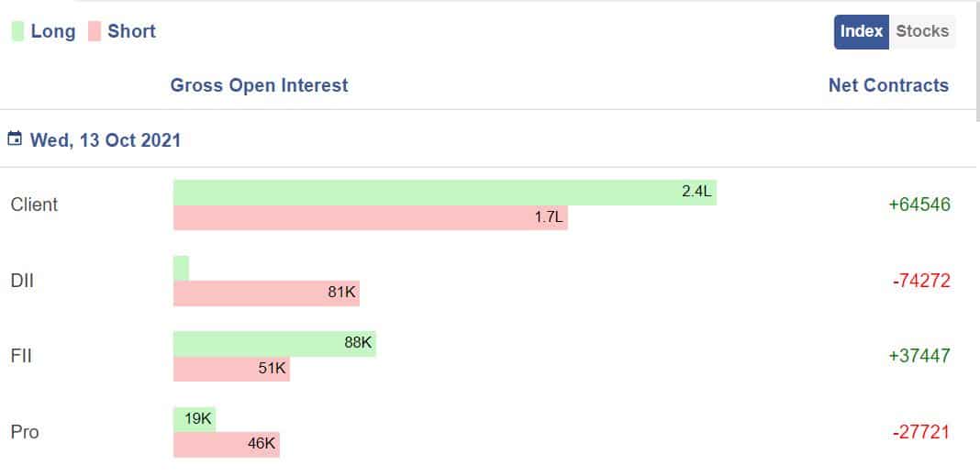Click the DII row label
The width and height of the screenshot is (980, 476).
[22, 281]
